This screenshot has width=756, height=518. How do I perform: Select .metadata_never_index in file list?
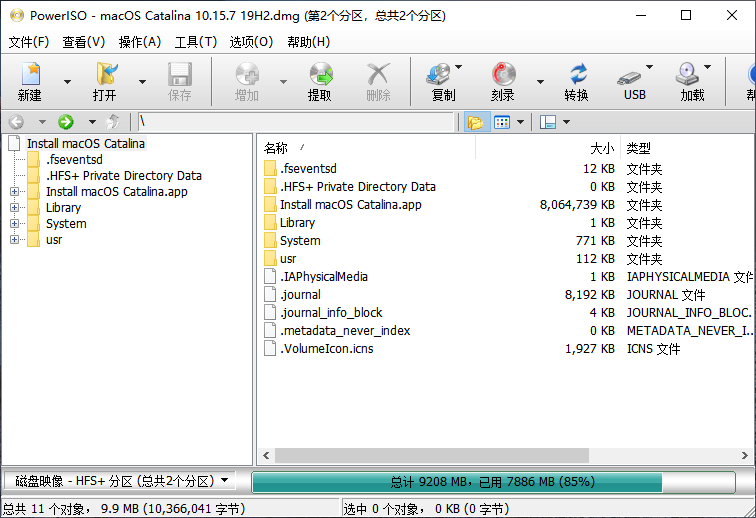345,330
